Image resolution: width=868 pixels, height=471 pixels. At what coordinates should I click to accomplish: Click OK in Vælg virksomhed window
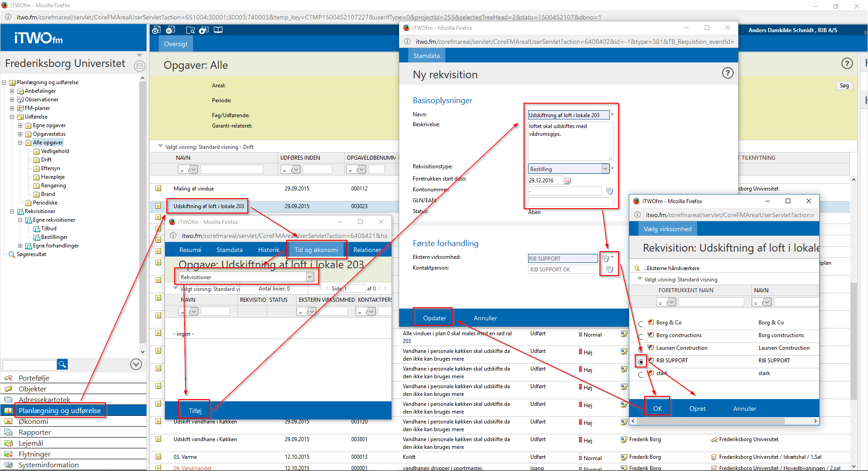[657, 409]
